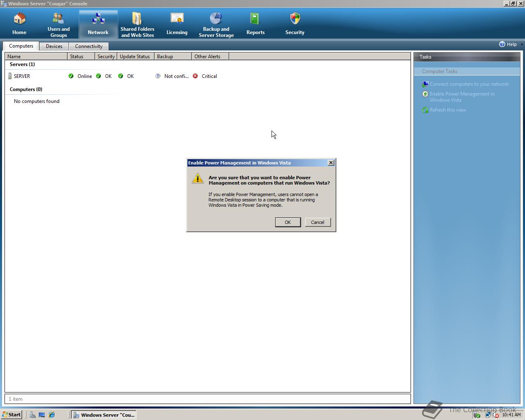
Task: Select the Critical alert text
Action: (209, 76)
